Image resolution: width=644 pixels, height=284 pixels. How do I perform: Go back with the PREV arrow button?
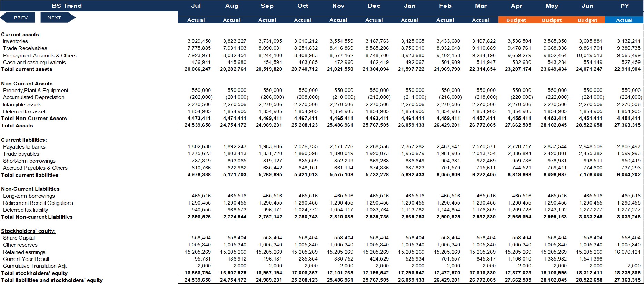18,18
